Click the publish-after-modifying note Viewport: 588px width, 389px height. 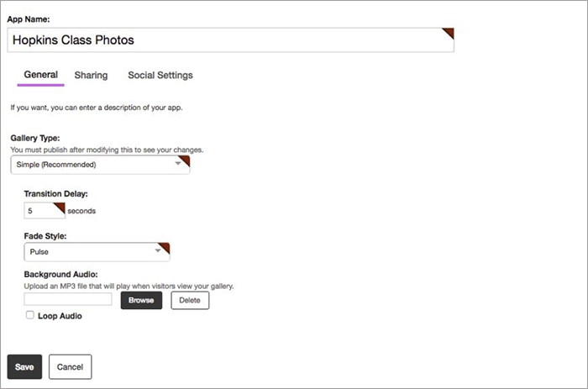click(x=107, y=150)
